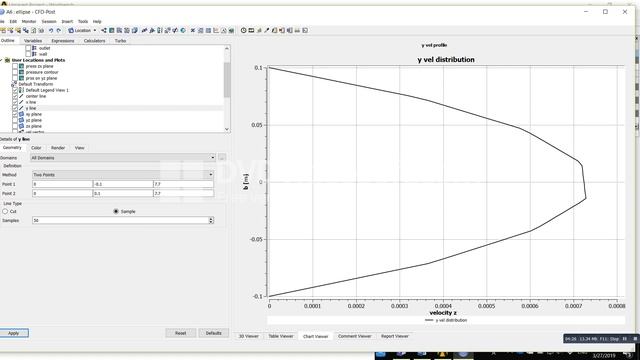The image size is (640, 360).
Task: Switch to the Report Viewer tab
Action: (395, 336)
